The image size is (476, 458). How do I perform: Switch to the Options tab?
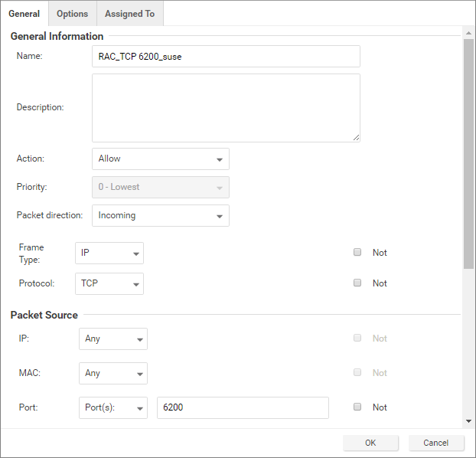(72, 14)
